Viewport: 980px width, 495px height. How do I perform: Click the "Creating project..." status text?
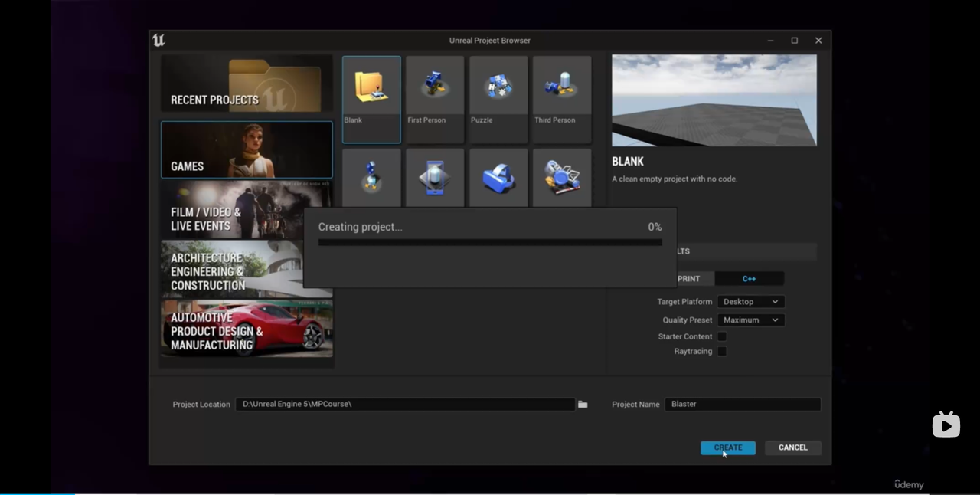point(360,227)
